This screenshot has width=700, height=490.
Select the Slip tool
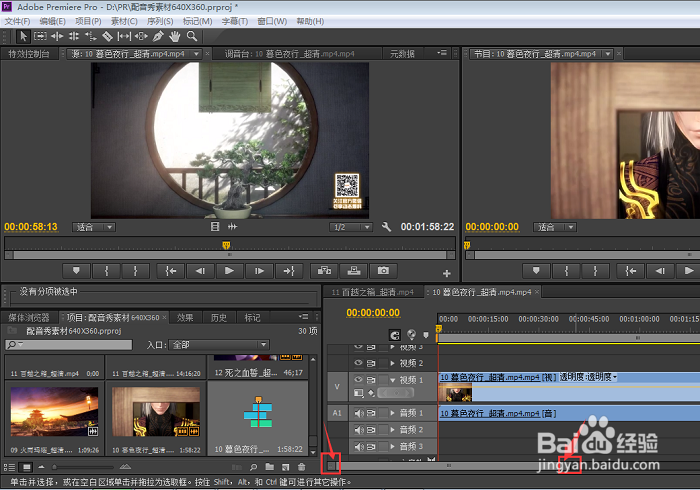tap(124, 36)
